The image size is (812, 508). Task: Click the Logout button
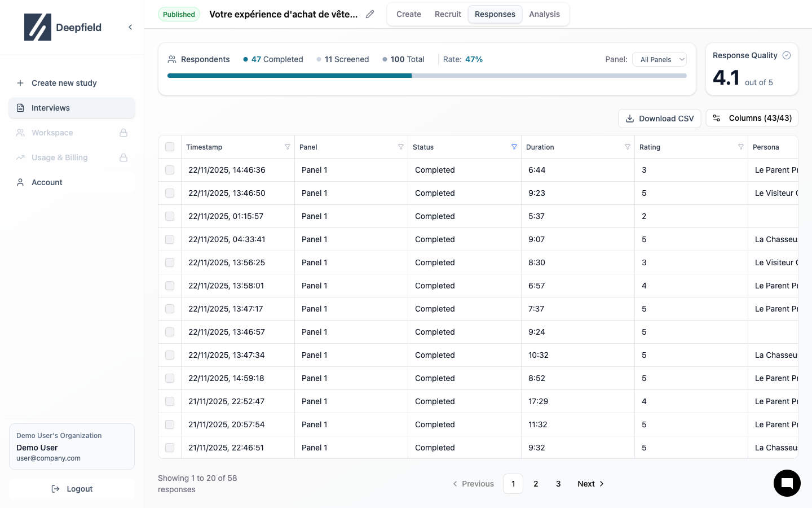tap(72, 489)
